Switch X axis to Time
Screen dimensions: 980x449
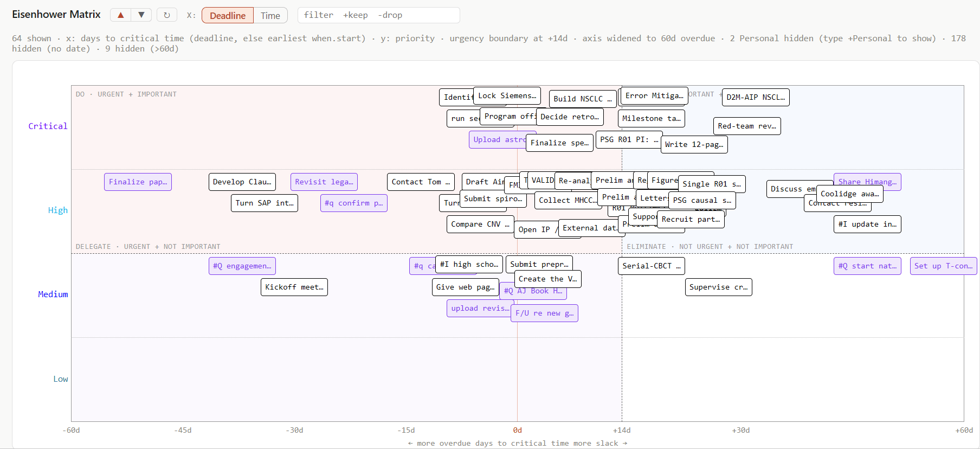click(270, 15)
